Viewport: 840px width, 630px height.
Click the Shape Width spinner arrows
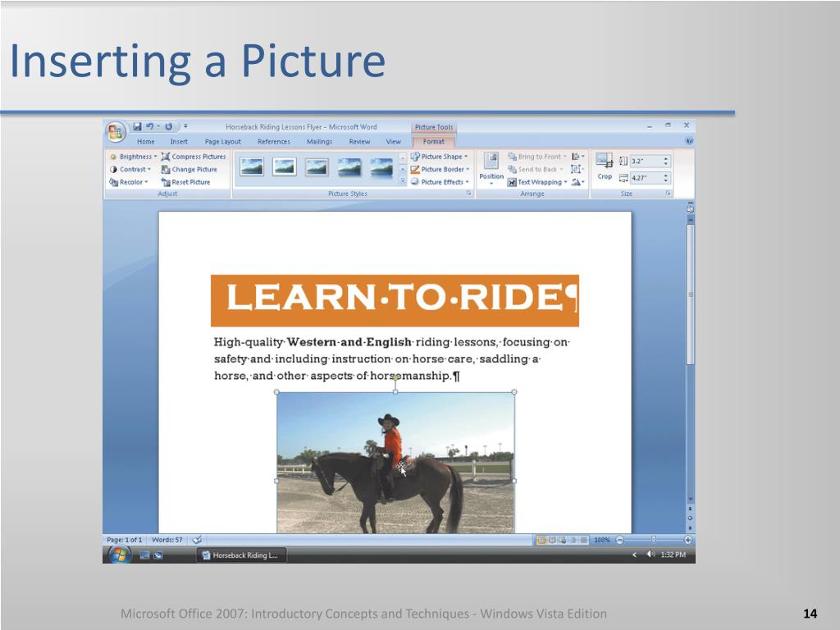pos(666,178)
